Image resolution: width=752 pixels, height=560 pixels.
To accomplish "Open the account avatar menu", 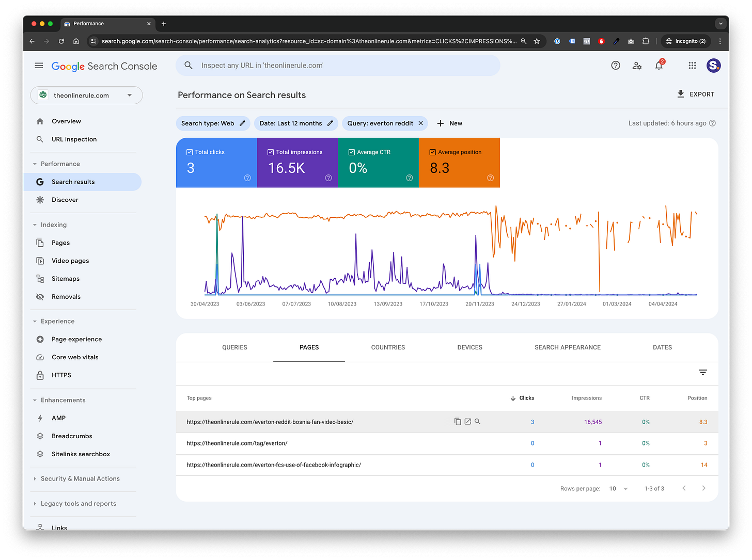I will point(714,66).
